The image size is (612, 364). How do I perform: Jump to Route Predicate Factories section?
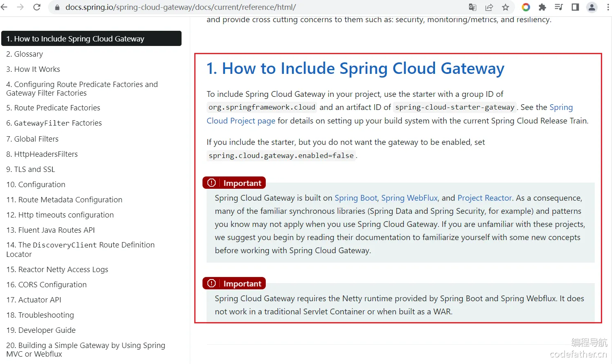pos(53,108)
